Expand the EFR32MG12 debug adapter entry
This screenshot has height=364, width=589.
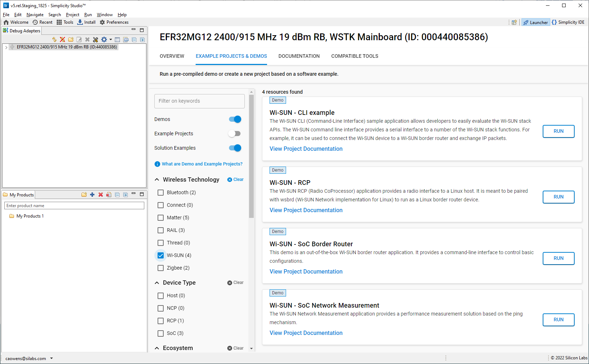click(6, 47)
